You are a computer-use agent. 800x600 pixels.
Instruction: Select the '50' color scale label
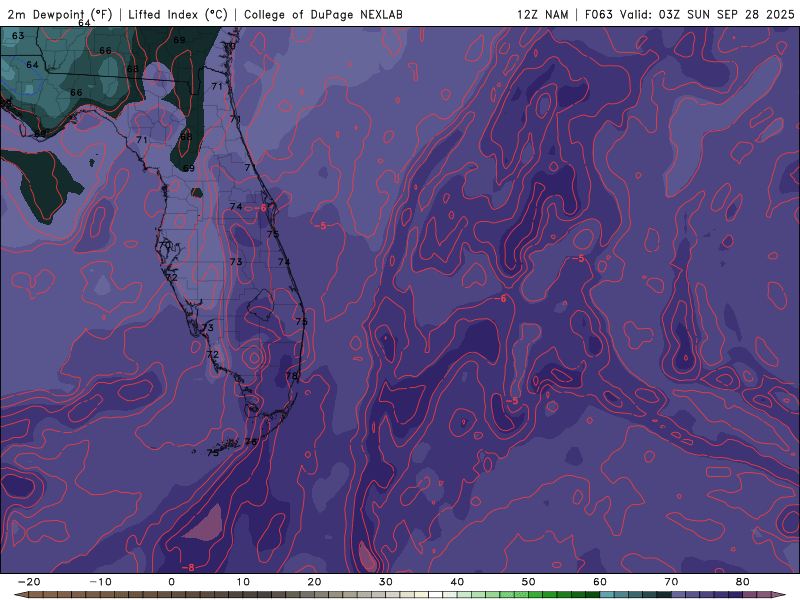tap(529, 582)
